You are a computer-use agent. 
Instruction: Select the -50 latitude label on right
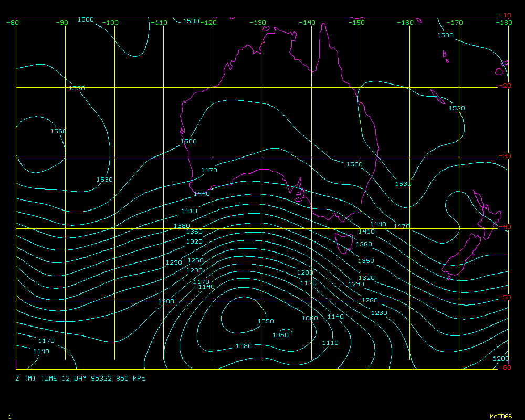[x=504, y=297]
